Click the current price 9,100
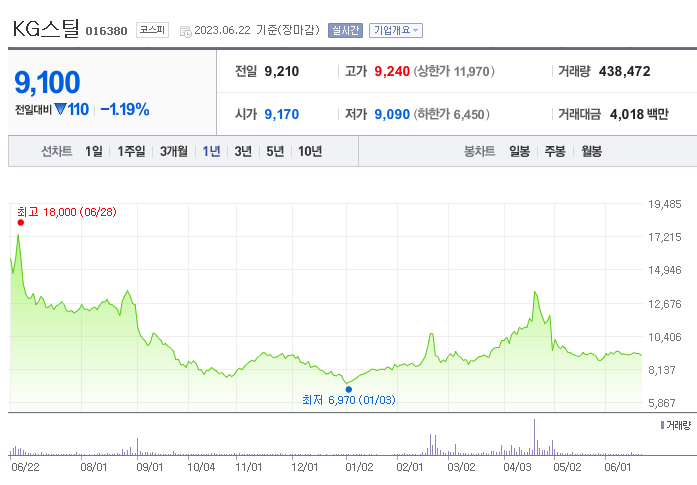The image size is (697, 485). (47, 83)
